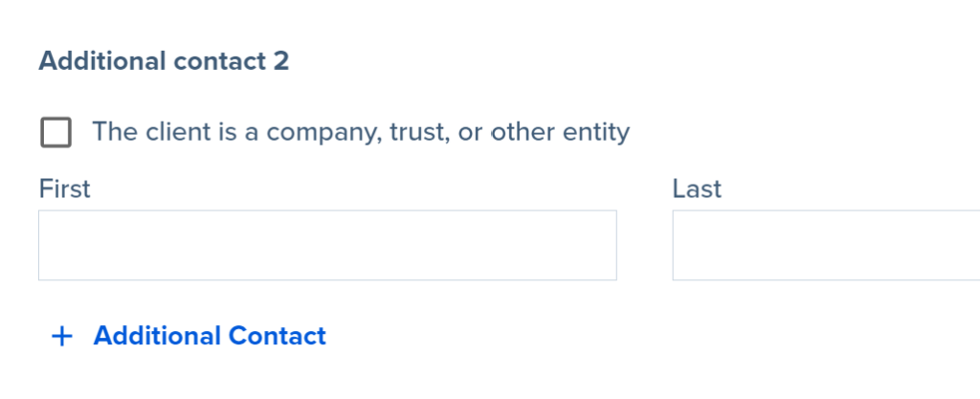Select the blue Additional Contact text

click(x=209, y=337)
